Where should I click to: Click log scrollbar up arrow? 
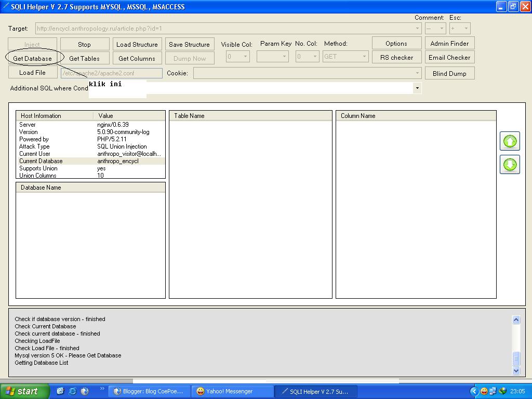(516, 320)
